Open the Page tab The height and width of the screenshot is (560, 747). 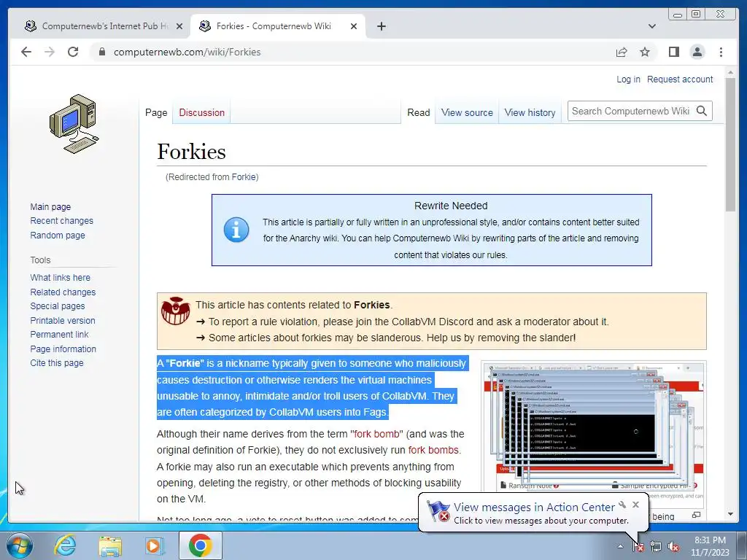pyautogui.click(x=156, y=113)
